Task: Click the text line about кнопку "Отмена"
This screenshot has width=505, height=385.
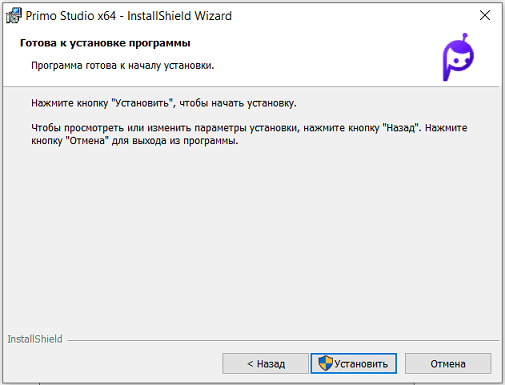Action: (x=135, y=141)
